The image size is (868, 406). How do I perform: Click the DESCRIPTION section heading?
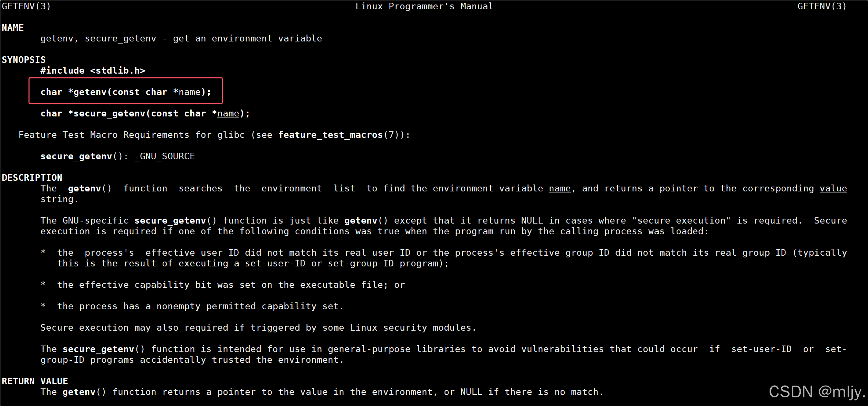click(32, 178)
